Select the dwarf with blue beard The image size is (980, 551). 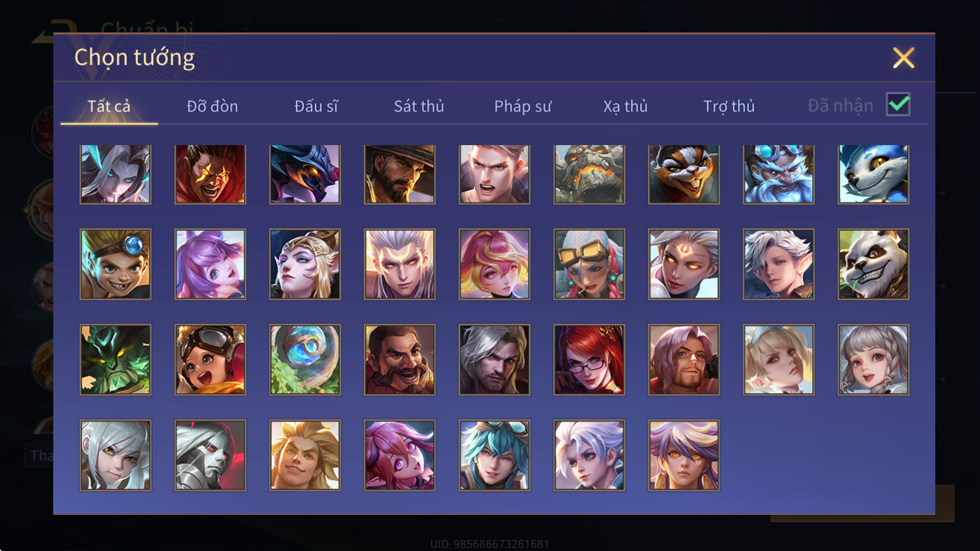[x=778, y=174]
